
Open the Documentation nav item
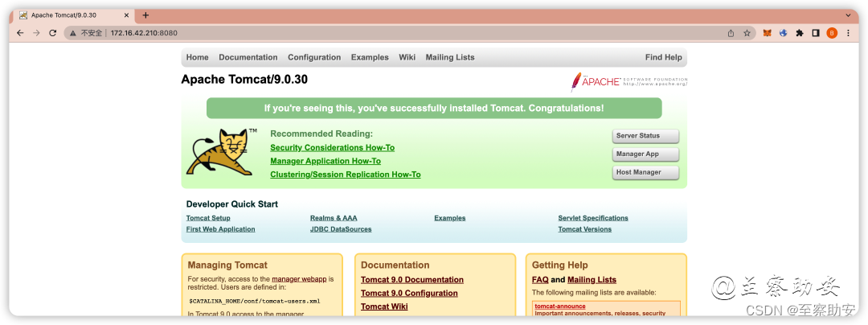(248, 58)
